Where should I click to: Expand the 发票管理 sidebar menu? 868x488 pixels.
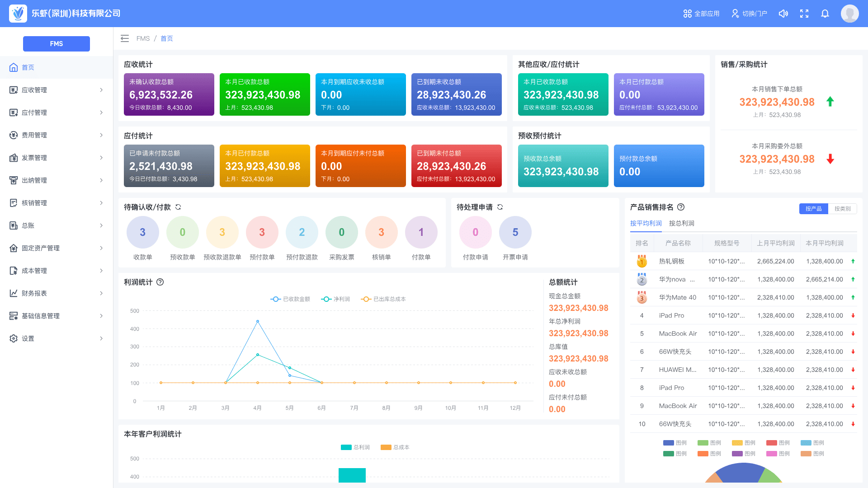click(x=57, y=158)
